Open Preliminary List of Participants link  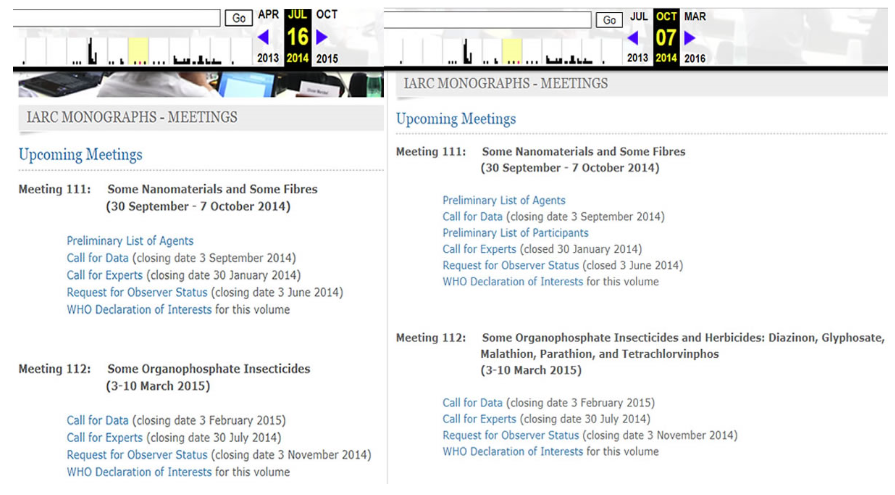[515, 233]
